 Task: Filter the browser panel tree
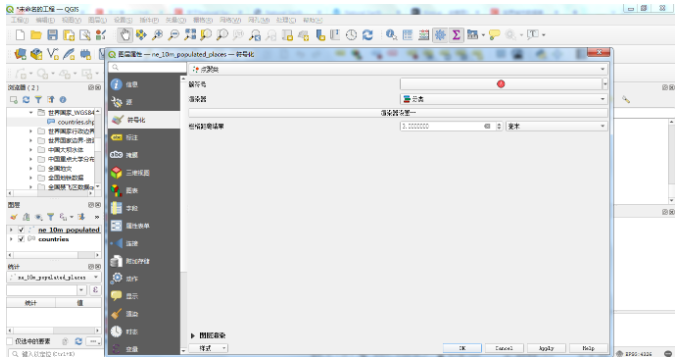coord(38,100)
